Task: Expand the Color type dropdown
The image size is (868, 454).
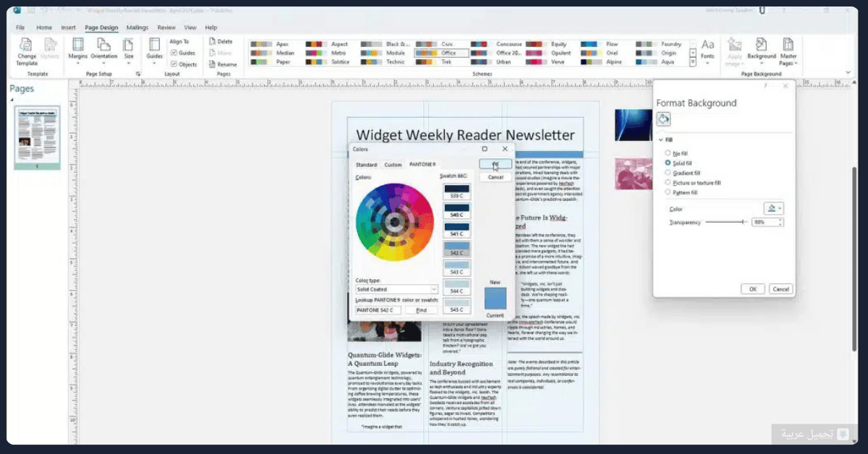Action: click(x=396, y=289)
